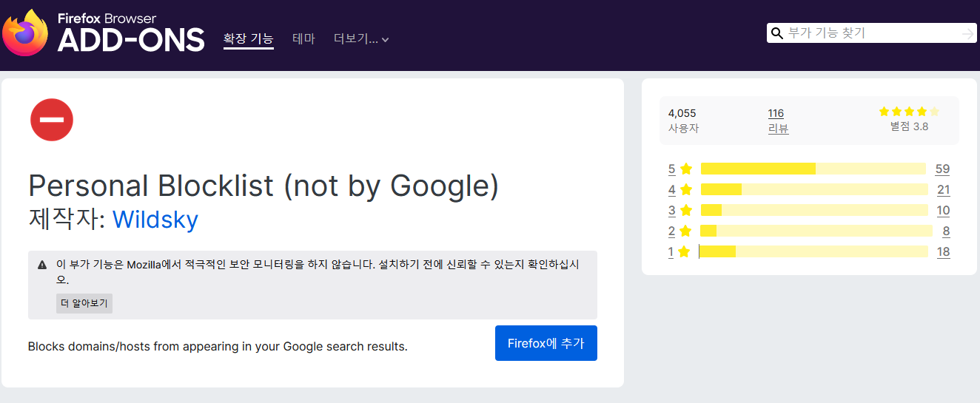
Task: Click the star rating near 별점 3.8
Action: 909,112
